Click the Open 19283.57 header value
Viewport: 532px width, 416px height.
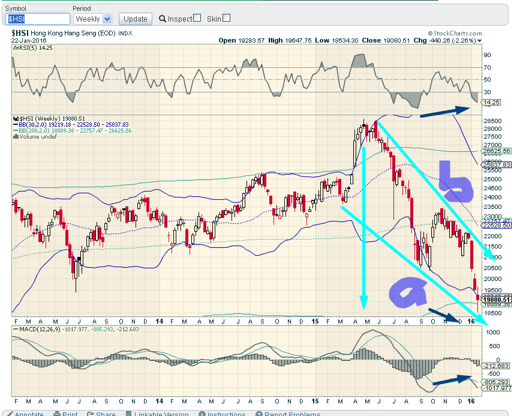coord(242,40)
